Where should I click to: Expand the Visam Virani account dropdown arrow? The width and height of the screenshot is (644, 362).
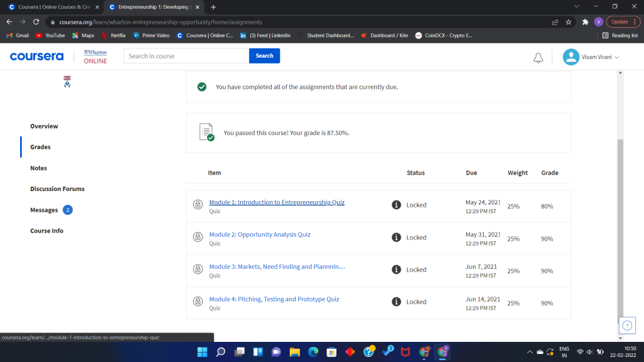click(x=617, y=57)
